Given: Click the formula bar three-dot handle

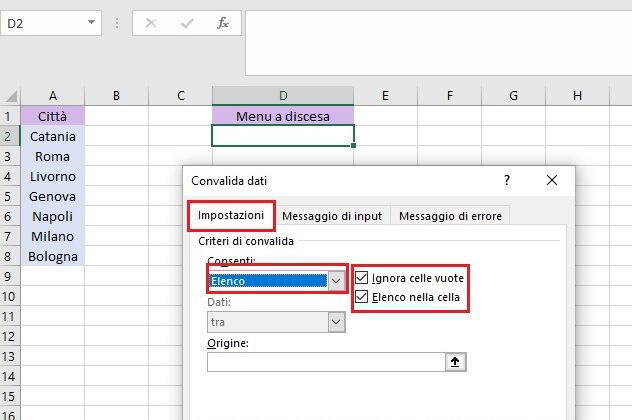Looking at the screenshot, I should [x=117, y=23].
